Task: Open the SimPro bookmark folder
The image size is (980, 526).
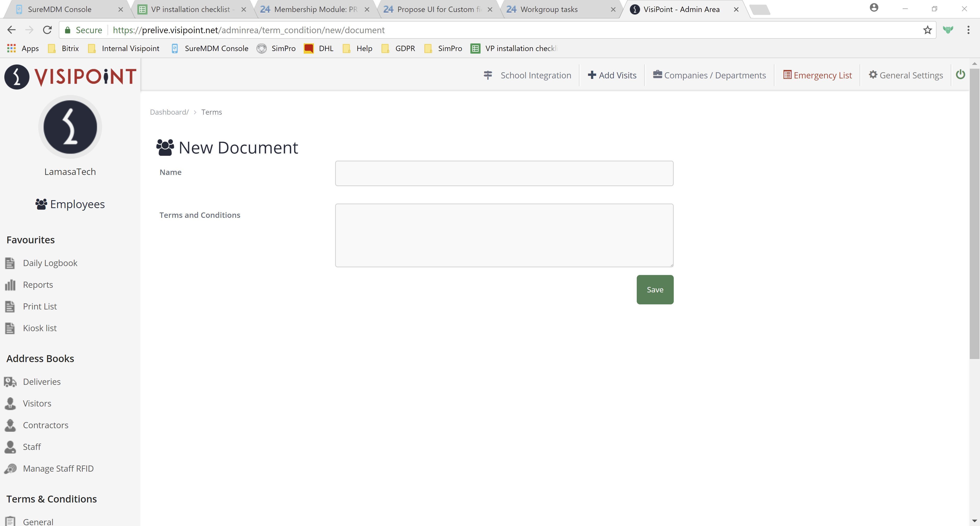Action: [443, 48]
